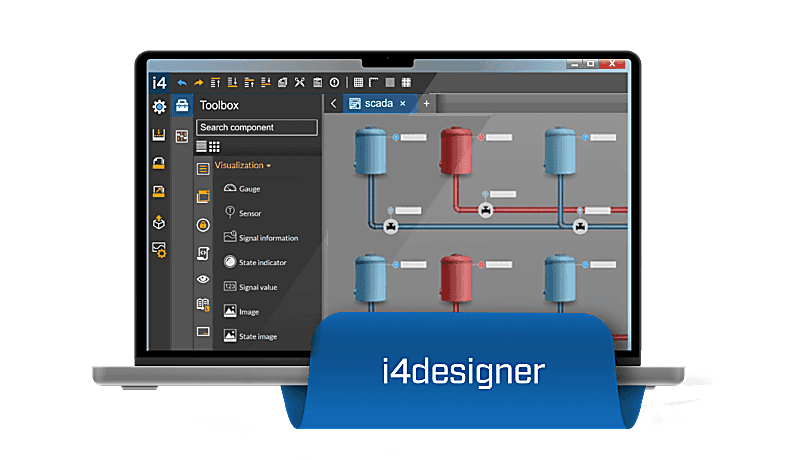800x460 pixels.
Task: Click the undo arrow in the toolbar
Action: click(x=182, y=82)
